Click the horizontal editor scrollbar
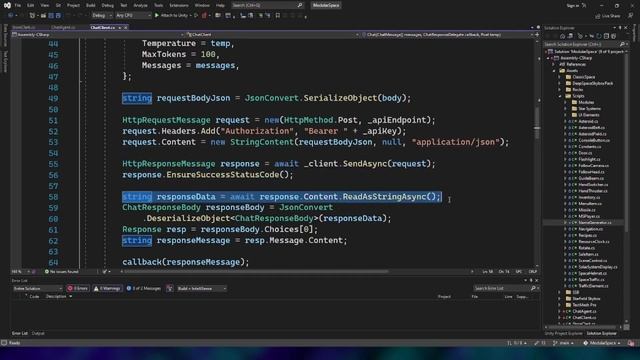The height and width of the screenshot is (360, 640). [x=255, y=271]
